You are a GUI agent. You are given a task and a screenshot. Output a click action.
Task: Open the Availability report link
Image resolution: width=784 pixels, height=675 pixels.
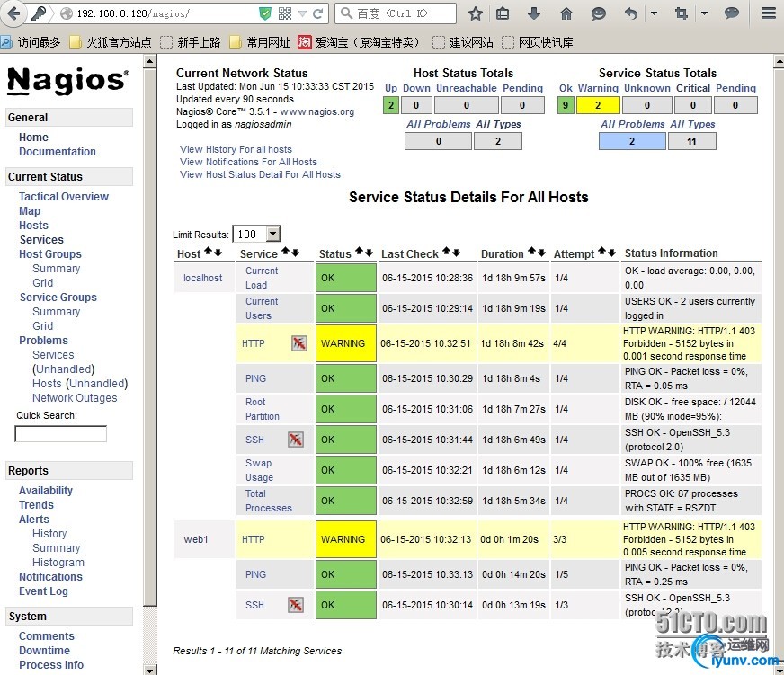[46, 491]
